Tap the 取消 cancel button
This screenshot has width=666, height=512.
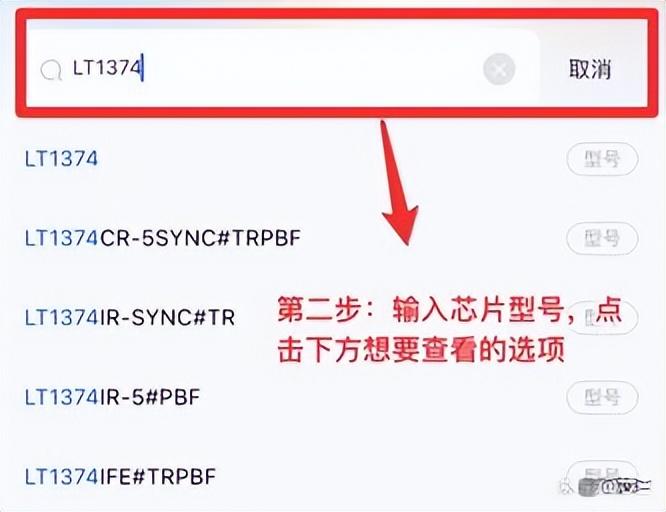pyautogui.click(x=590, y=69)
